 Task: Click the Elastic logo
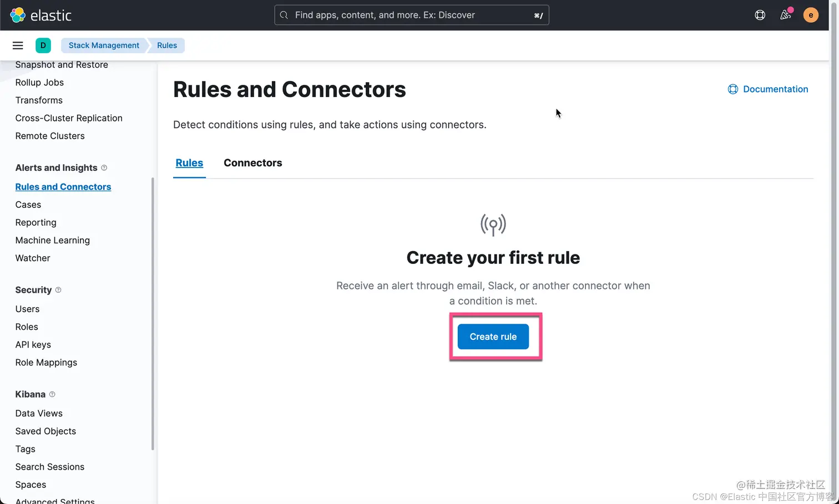coord(41,15)
